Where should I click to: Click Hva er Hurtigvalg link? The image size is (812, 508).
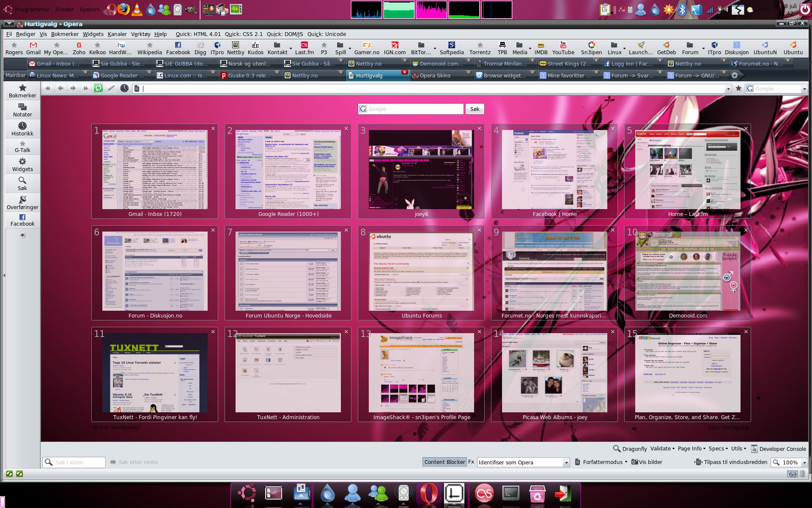coord(117,427)
